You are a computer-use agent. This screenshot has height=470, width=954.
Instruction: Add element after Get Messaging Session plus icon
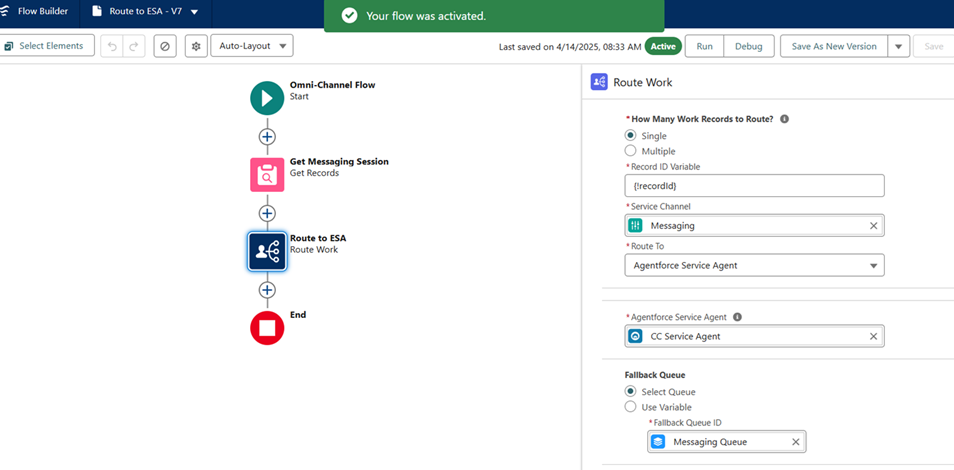(267, 213)
